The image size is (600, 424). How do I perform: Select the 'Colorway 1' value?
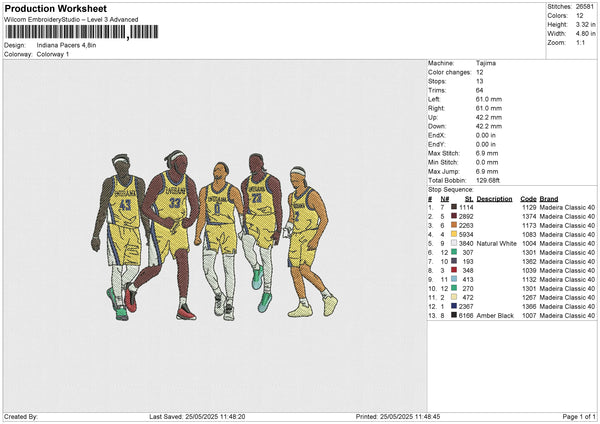tap(53, 54)
